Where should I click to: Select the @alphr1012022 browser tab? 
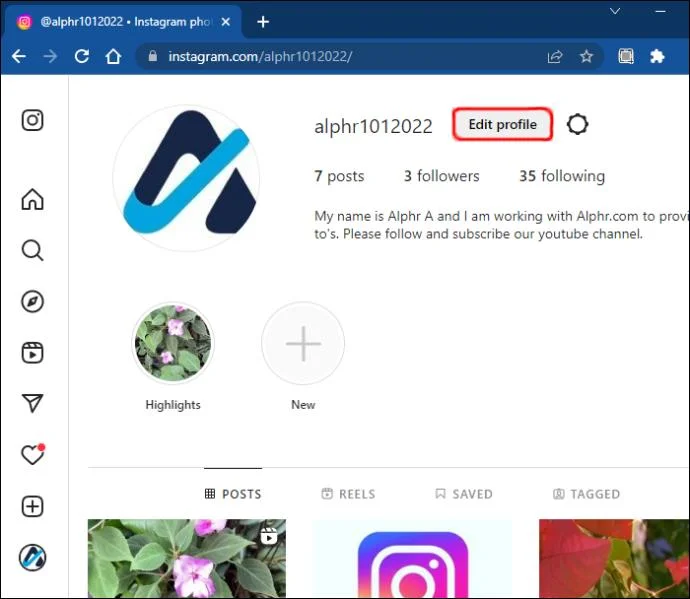pos(123,22)
